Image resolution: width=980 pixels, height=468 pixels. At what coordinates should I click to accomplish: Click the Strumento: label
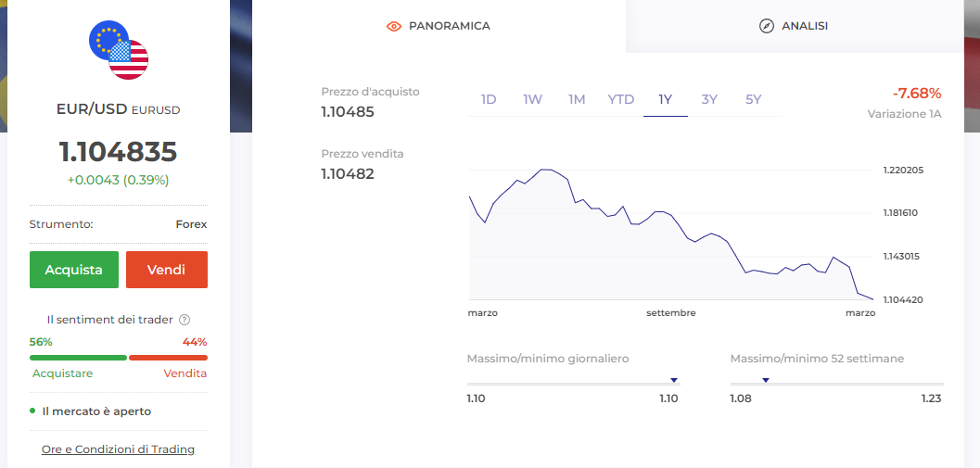(61, 224)
